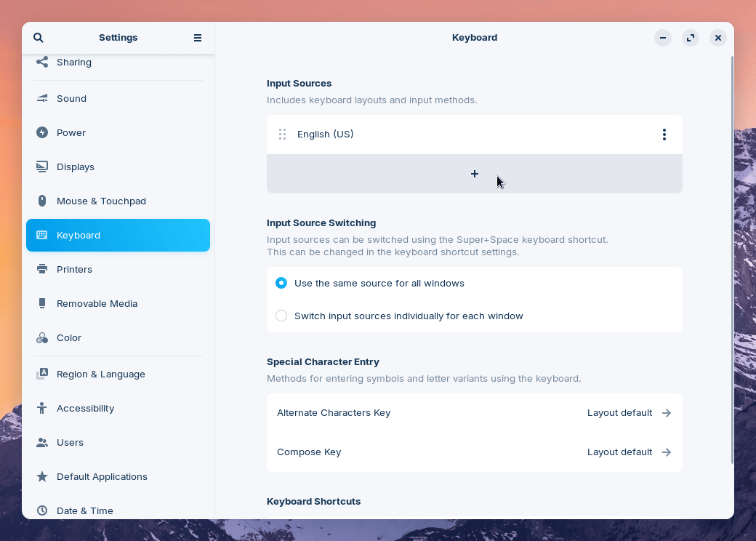
Task: Select the Keyboard entry in the sidebar
Action: (x=118, y=235)
